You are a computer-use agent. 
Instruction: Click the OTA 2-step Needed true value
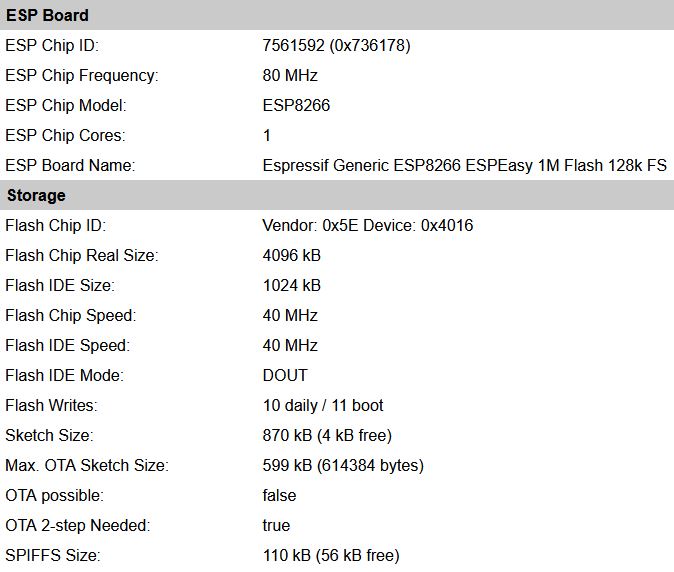point(276,525)
